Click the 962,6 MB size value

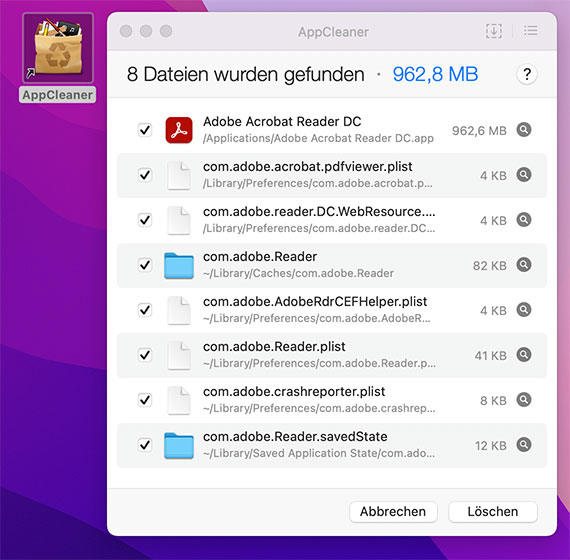click(x=479, y=131)
